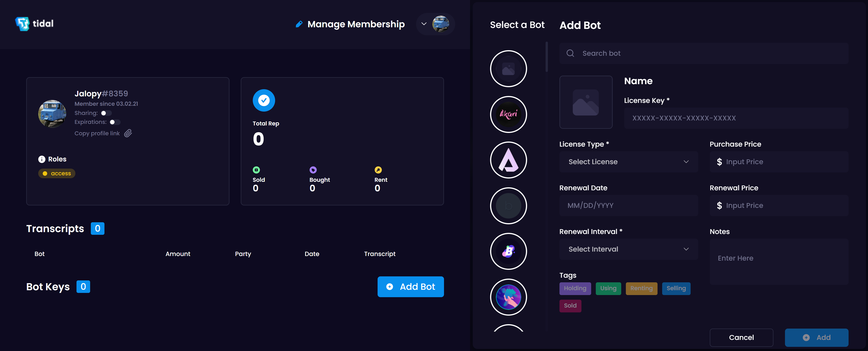The width and height of the screenshot is (868, 351).
Task: Open the Select License dropdown
Action: point(628,162)
